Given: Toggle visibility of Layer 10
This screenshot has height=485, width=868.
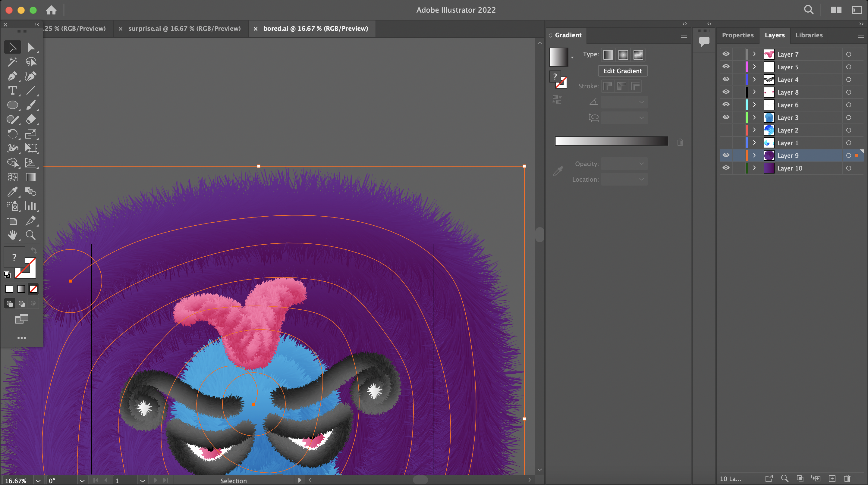Looking at the screenshot, I should tap(726, 168).
